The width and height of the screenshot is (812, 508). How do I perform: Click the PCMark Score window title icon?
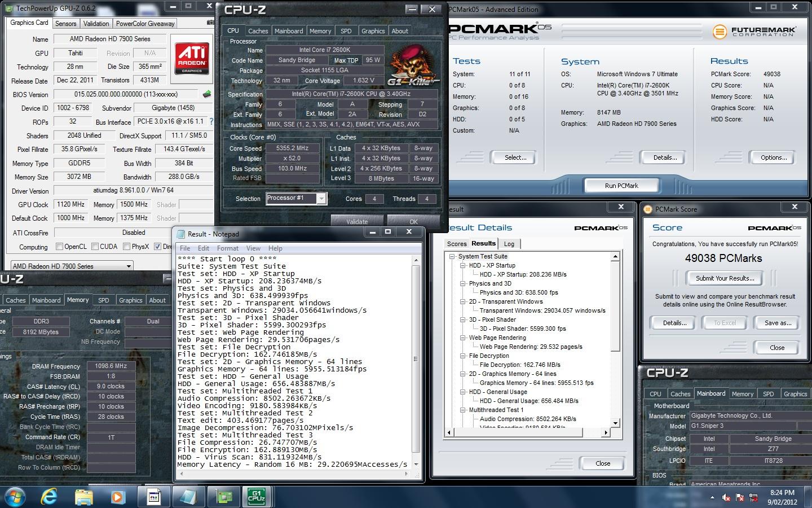[x=648, y=209]
